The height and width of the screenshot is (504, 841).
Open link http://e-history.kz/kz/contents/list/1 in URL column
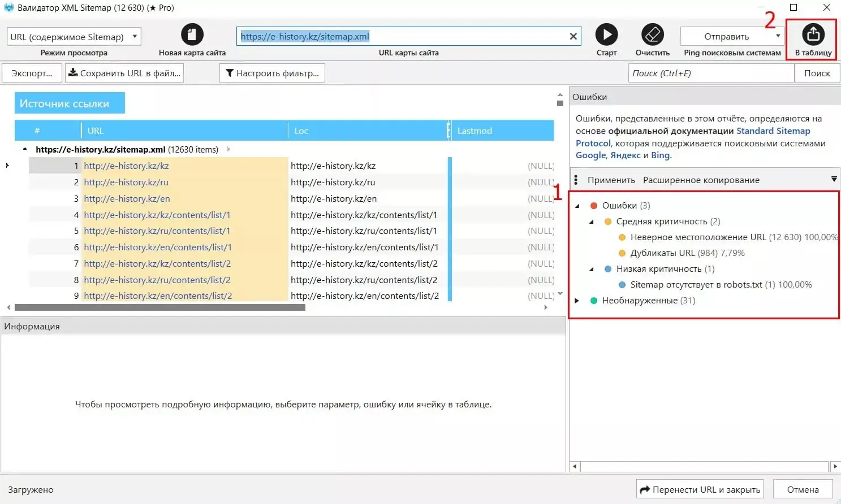157,215
